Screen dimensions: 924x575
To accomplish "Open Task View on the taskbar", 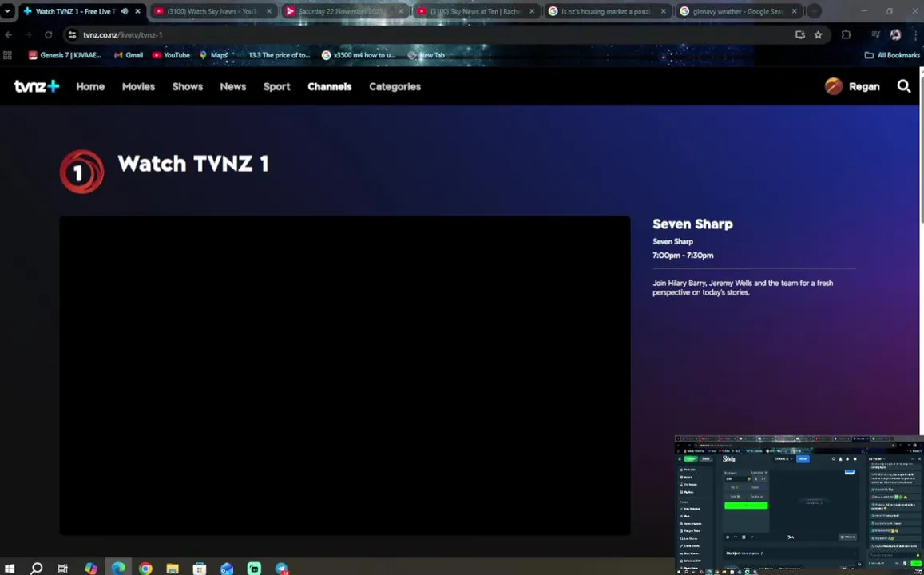I will point(62,569).
